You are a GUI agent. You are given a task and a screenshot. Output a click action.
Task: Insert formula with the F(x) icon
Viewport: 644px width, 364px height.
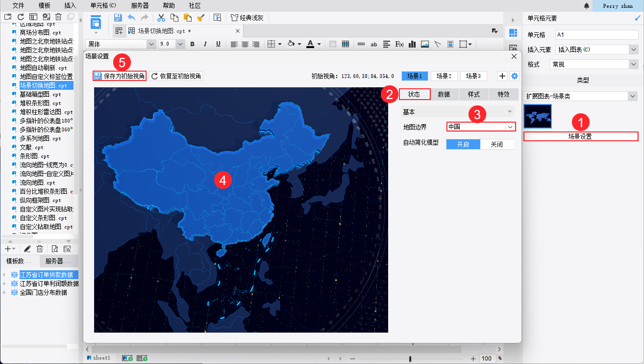tap(399, 44)
